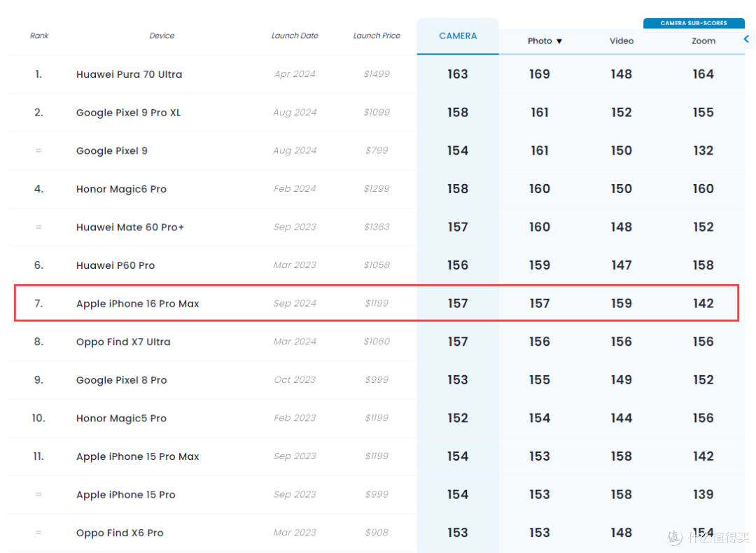Sort by the Video sub-score header
756x553 pixels.
click(x=621, y=41)
